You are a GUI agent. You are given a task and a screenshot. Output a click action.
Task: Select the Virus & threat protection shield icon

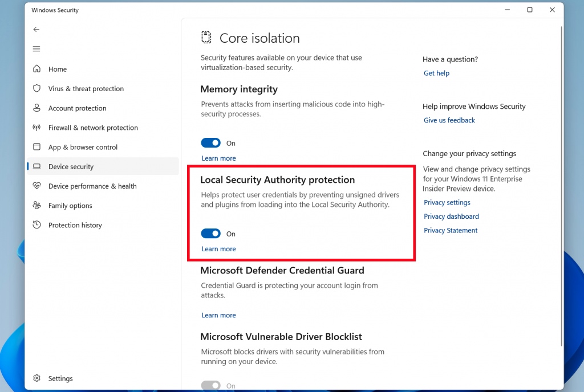click(35, 88)
